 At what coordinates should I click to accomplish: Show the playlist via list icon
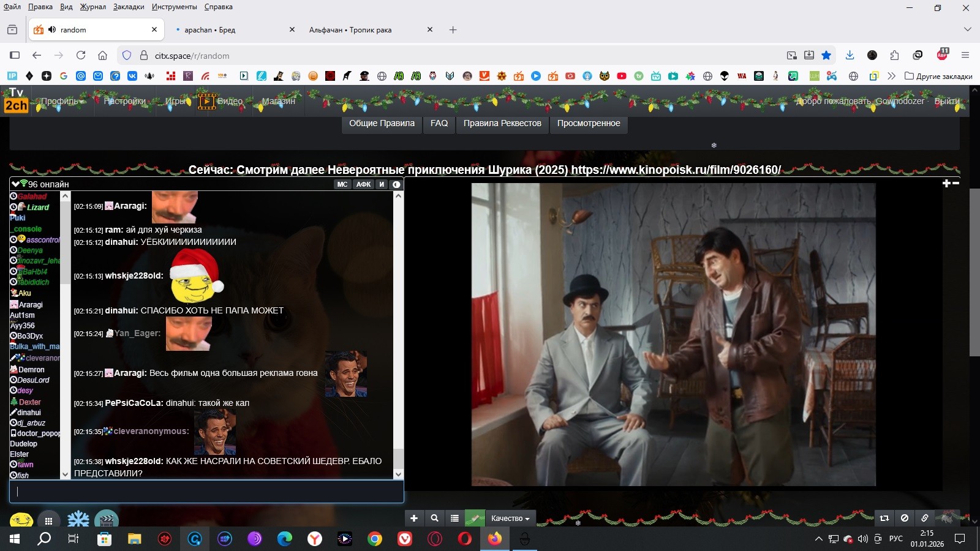coord(454,518)
